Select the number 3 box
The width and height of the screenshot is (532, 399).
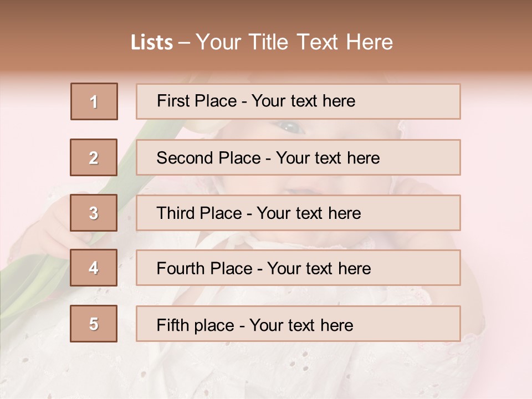[94, 213]
